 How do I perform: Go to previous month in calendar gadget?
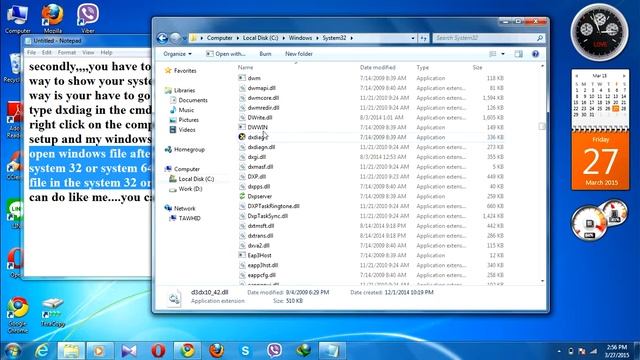tap(577, 76)
